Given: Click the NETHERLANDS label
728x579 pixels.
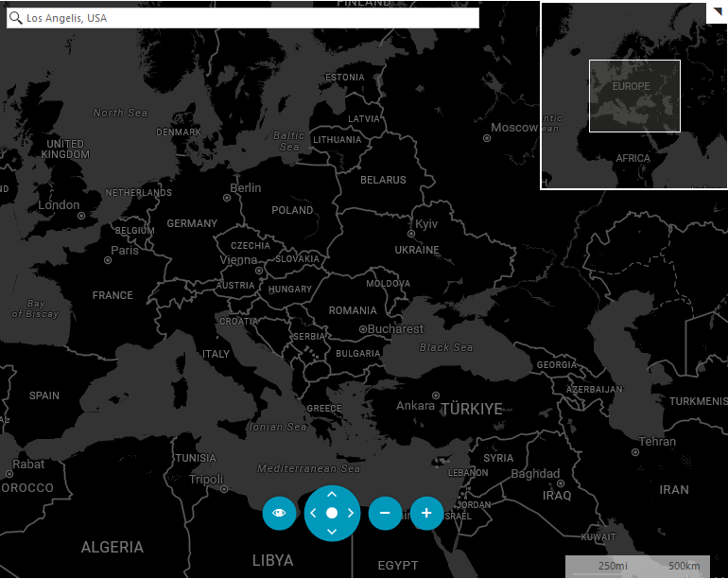Looking at the screenshot, I should [x=138, y=193].
